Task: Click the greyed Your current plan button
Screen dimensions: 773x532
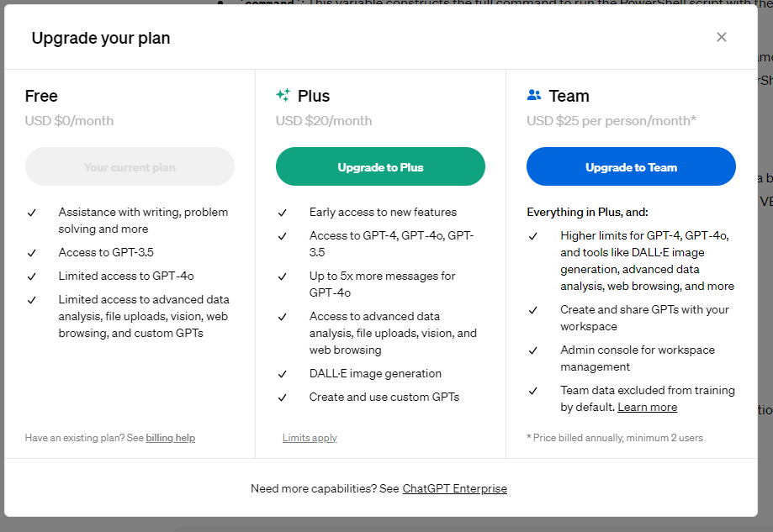Action: click(130, 166)
